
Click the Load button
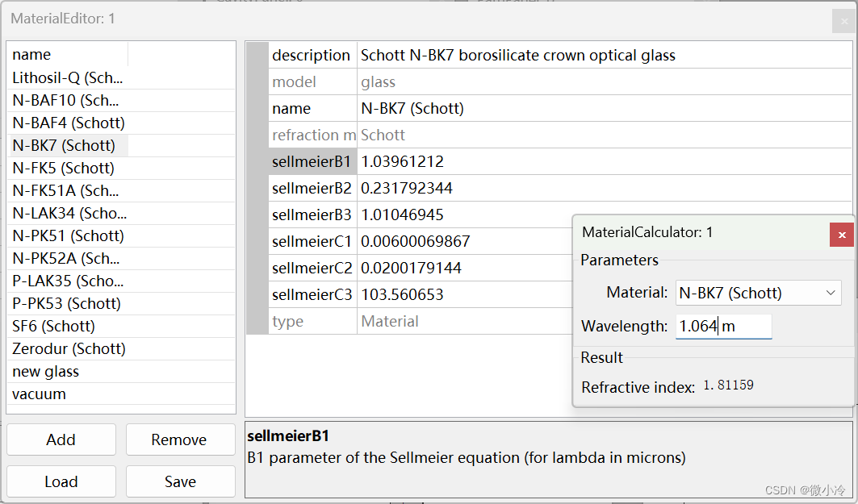(61, 481)
